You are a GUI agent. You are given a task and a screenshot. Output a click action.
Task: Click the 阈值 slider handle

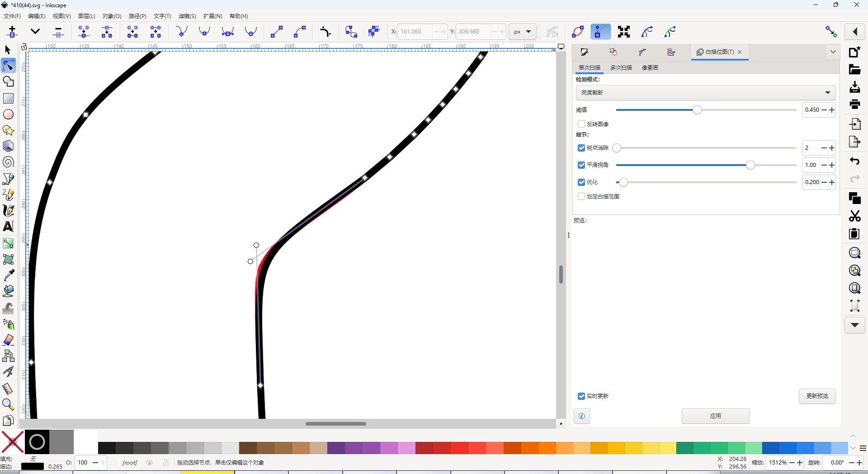tap(697, 110)
